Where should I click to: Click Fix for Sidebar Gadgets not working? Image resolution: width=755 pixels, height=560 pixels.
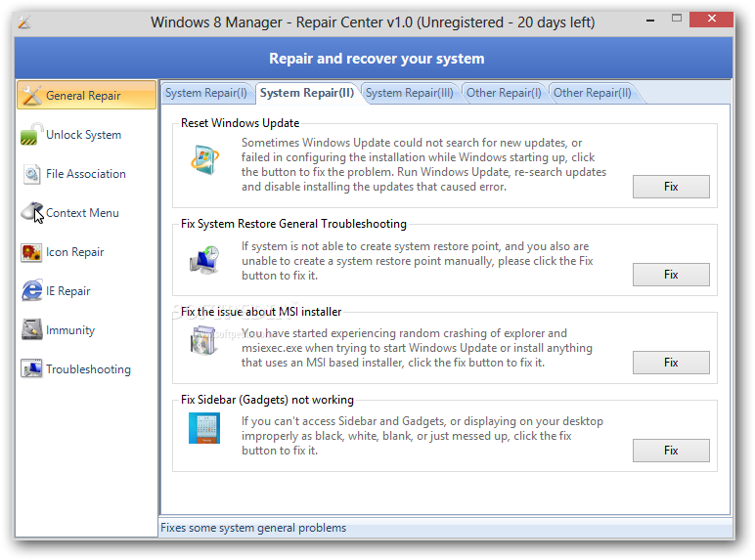pyautogui.click(x=671, y=451)
